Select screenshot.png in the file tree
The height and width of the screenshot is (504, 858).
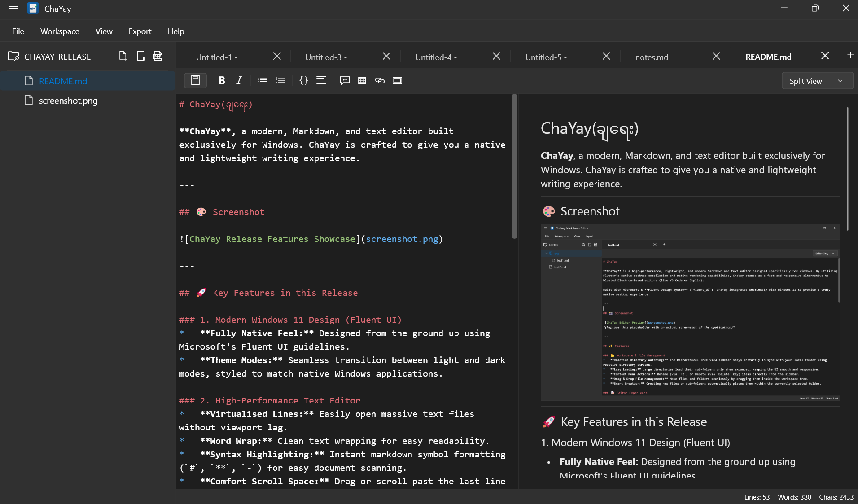coord(88,100)
